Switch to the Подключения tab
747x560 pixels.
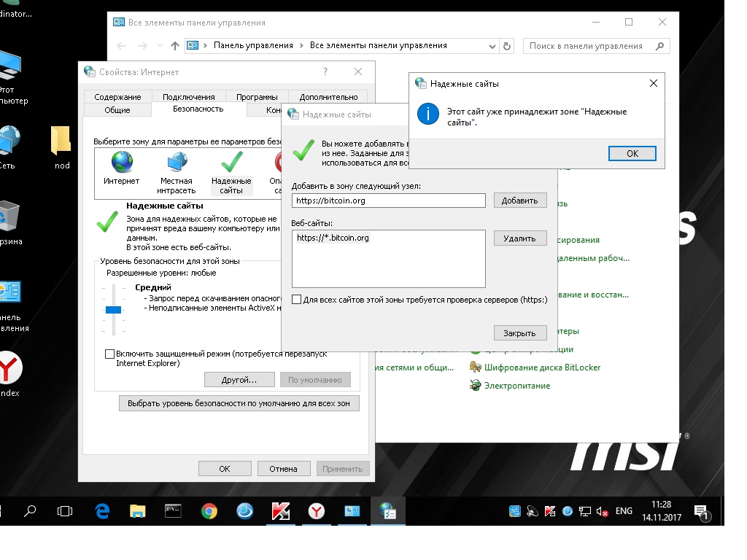pos(188,97)
